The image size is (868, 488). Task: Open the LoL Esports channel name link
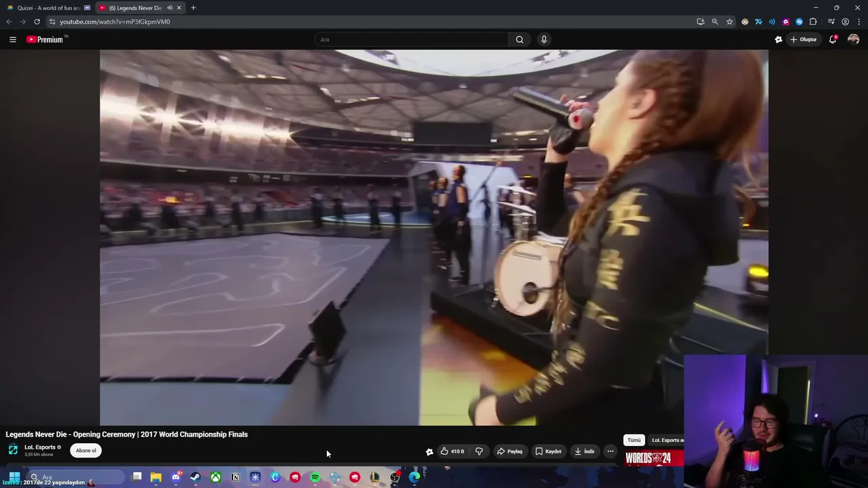(39, 447)
